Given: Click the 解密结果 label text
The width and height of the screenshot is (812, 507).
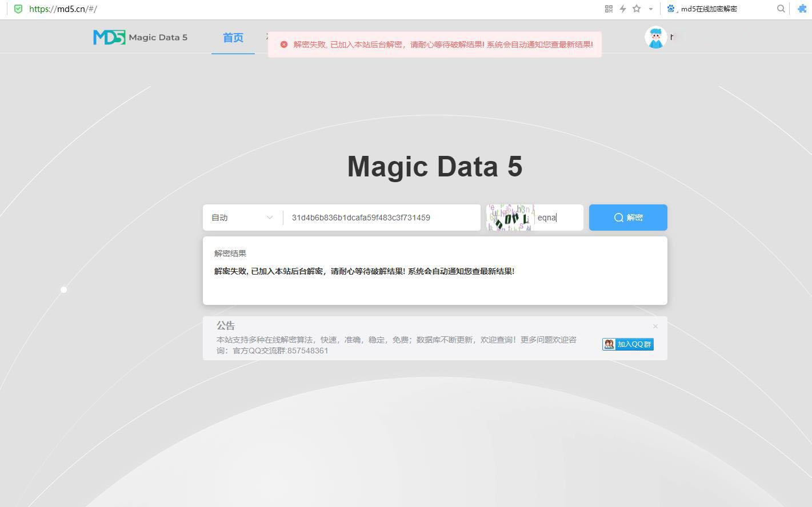Looking at the screenshot, I should click(230, 253).
